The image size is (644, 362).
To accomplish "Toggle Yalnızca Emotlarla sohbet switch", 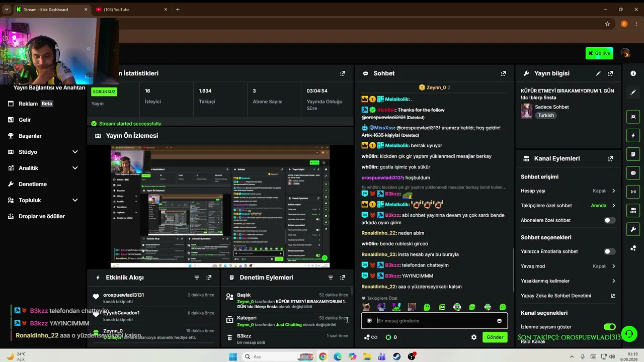I will click(609, 251).
